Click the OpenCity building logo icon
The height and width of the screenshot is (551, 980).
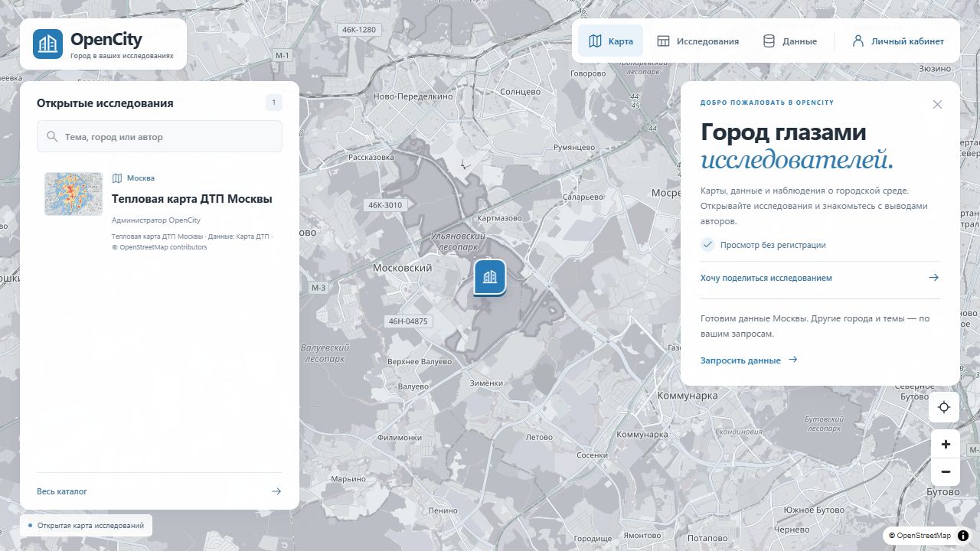(47, 44)
